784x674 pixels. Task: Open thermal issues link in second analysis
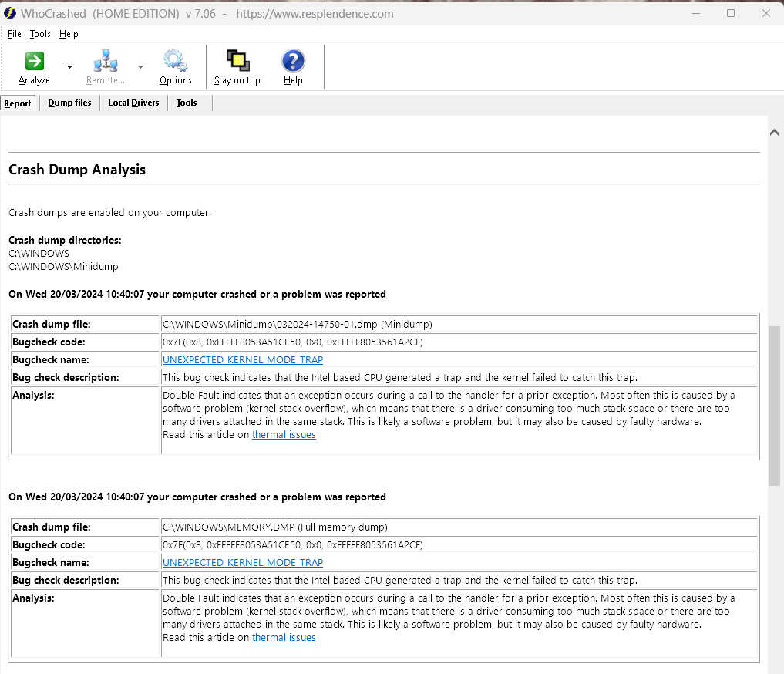tap(284, 638)
